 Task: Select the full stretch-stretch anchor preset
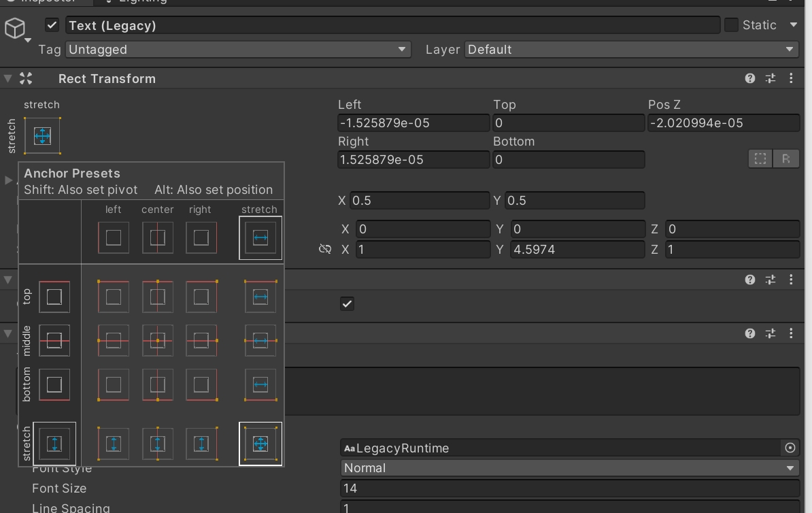click(x=260, y=444)
